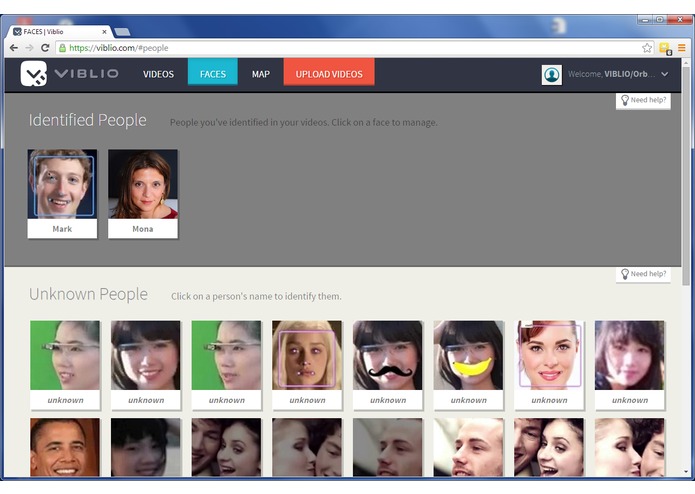Reload the page with refresh icon
This screenshot has width=695, height=494.
(x=45, y=48)
